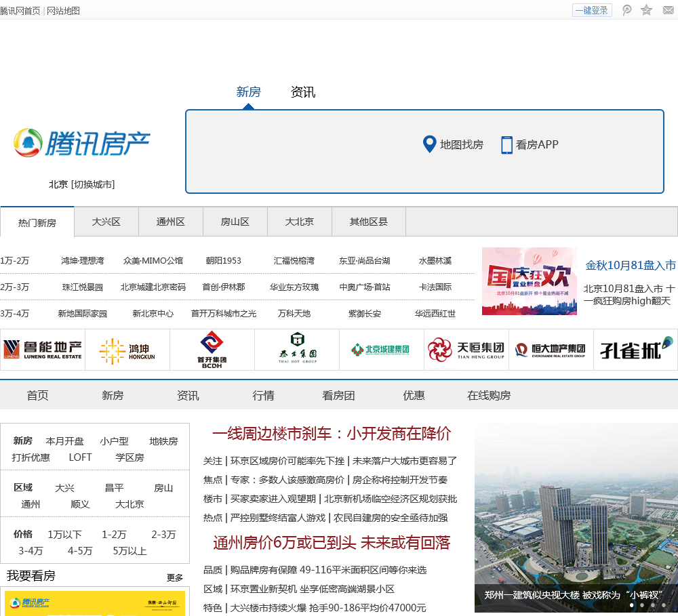Open headline 通州房价6万或已到头 article
This screenshot has width=678, height=616.
[332, 543]
